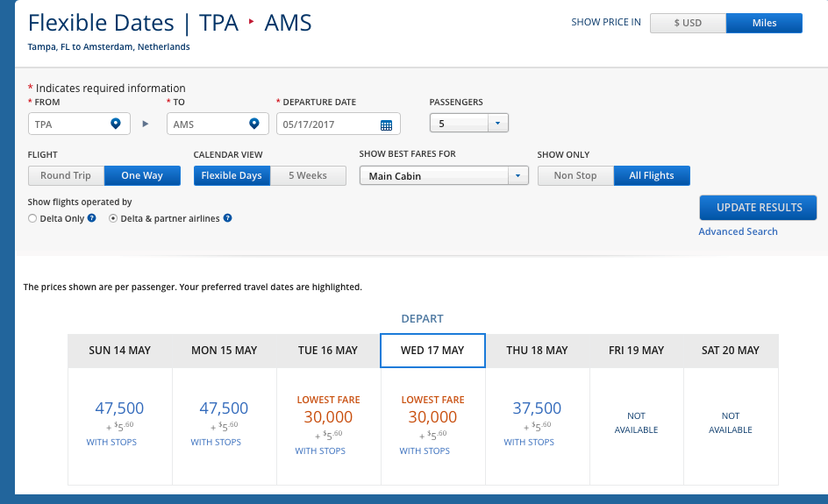Show only Non Stop flights
Image resolution: width=828 pixels, height=504 pixels.
575,175
